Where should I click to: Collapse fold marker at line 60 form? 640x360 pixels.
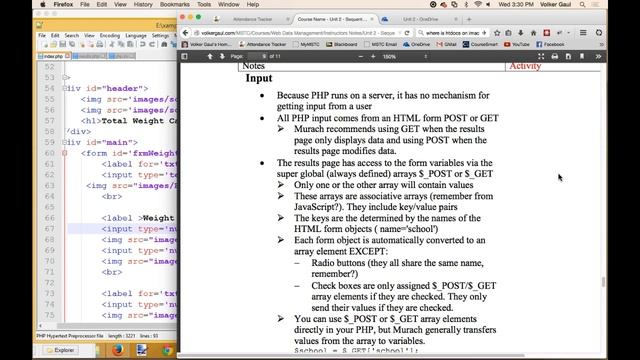64,153
